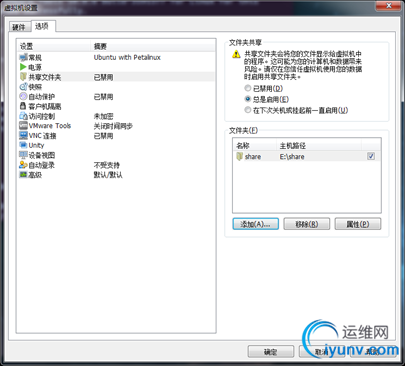Click the VNC 连接 icon
The image size is (405, 366).
coord(23,136)
